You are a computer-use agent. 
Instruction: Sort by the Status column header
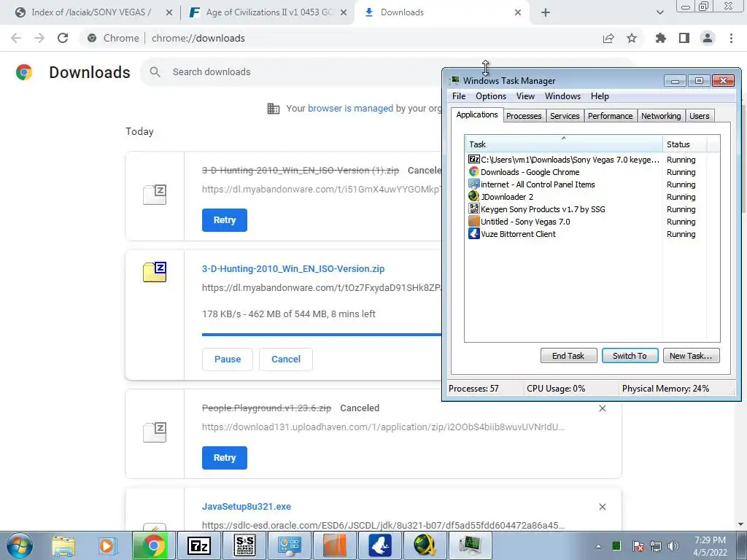click(684, 144)
